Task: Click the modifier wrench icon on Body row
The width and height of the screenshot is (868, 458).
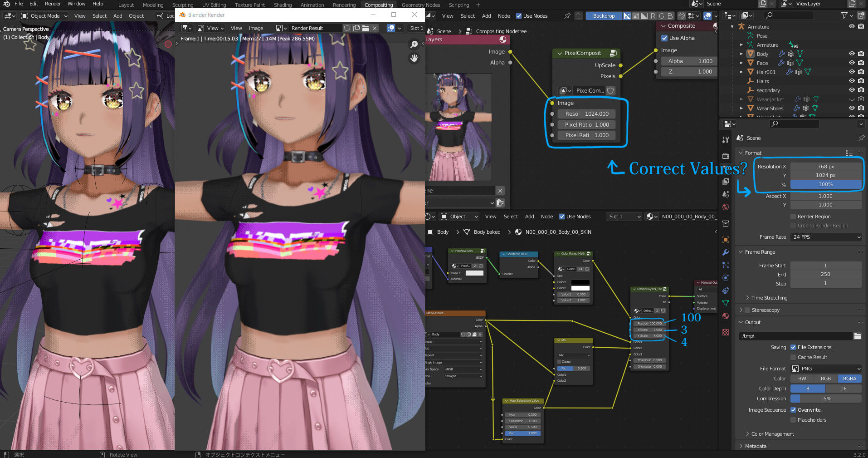Action: (782, 54)
